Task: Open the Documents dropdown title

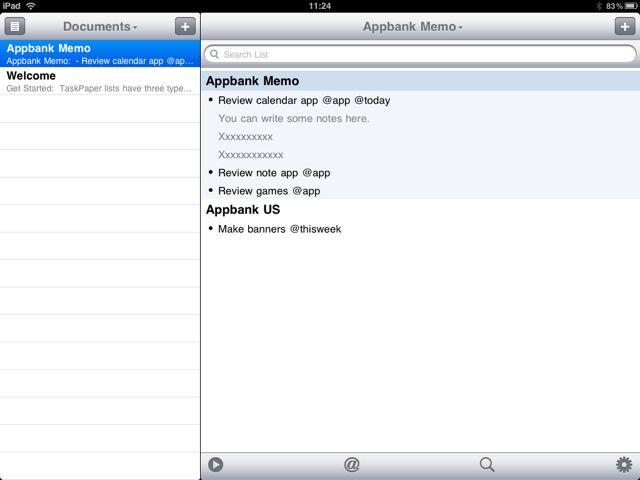Action: coord(100,27)
